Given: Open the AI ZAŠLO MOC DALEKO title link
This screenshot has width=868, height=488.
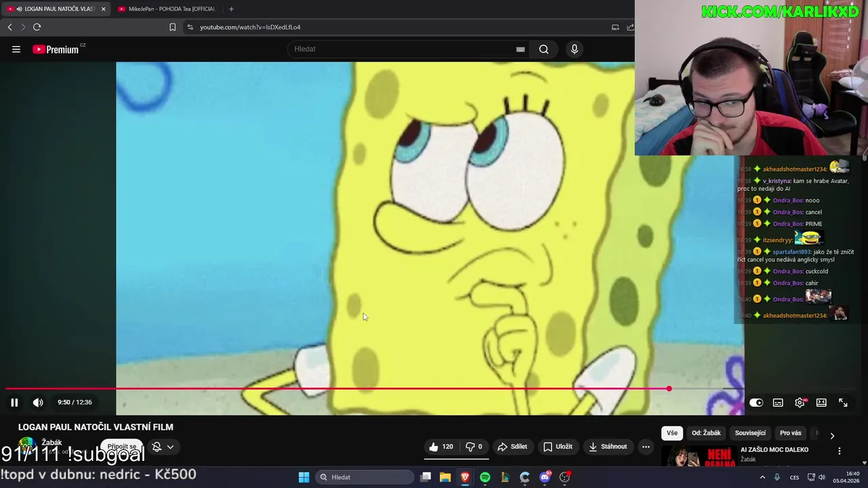Looking at the screenshot, I should (774, 449).
